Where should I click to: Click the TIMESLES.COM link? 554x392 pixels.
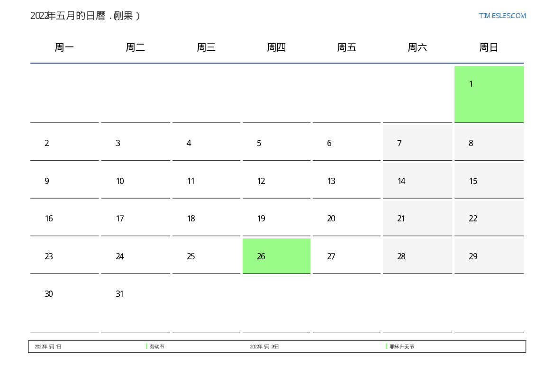[502, 16]
